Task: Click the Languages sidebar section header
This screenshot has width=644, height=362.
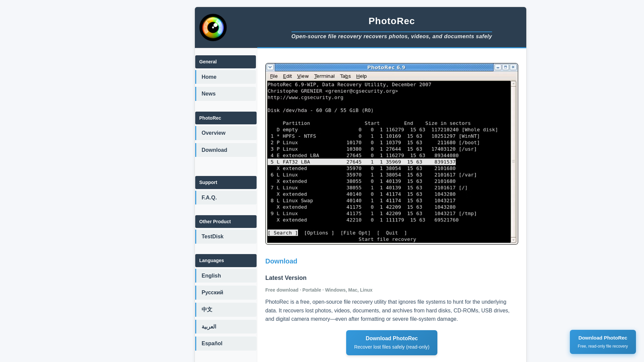Action: (226, 260)
